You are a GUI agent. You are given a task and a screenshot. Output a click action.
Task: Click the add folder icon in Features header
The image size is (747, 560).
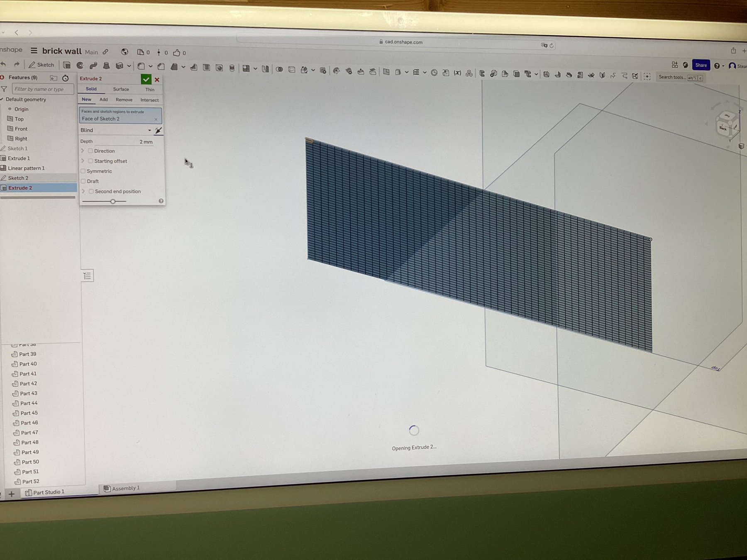(x=54, y=78)
